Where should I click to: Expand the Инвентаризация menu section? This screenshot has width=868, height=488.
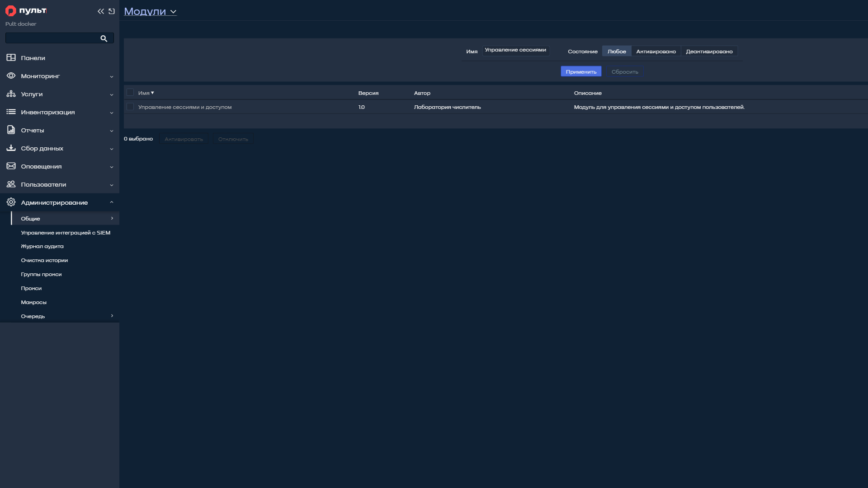click(60, 112)
